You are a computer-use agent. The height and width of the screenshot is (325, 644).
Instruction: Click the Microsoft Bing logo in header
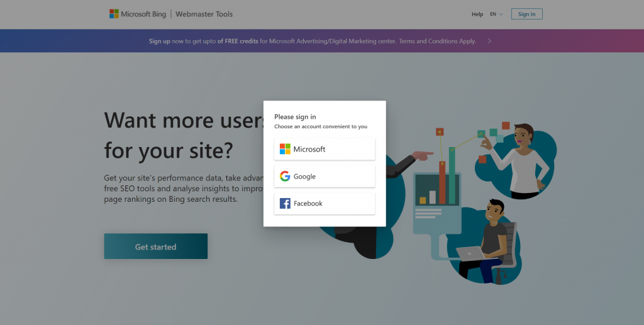(138, 14)
